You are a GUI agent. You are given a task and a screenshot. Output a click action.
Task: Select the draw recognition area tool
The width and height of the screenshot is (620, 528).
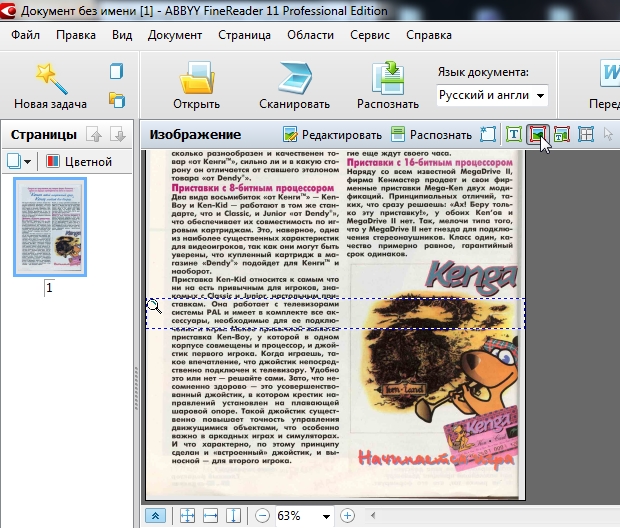pos(489,134)
